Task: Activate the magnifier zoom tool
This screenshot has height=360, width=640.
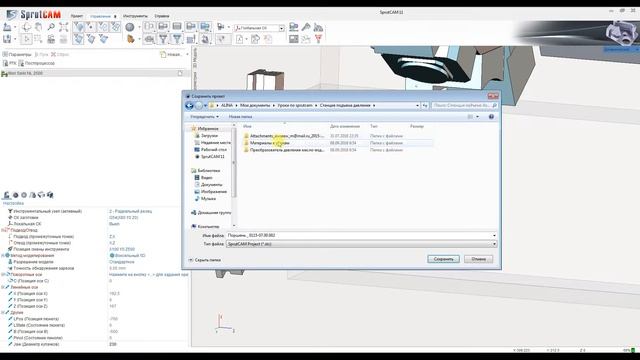Action: (x=51, y=27)
